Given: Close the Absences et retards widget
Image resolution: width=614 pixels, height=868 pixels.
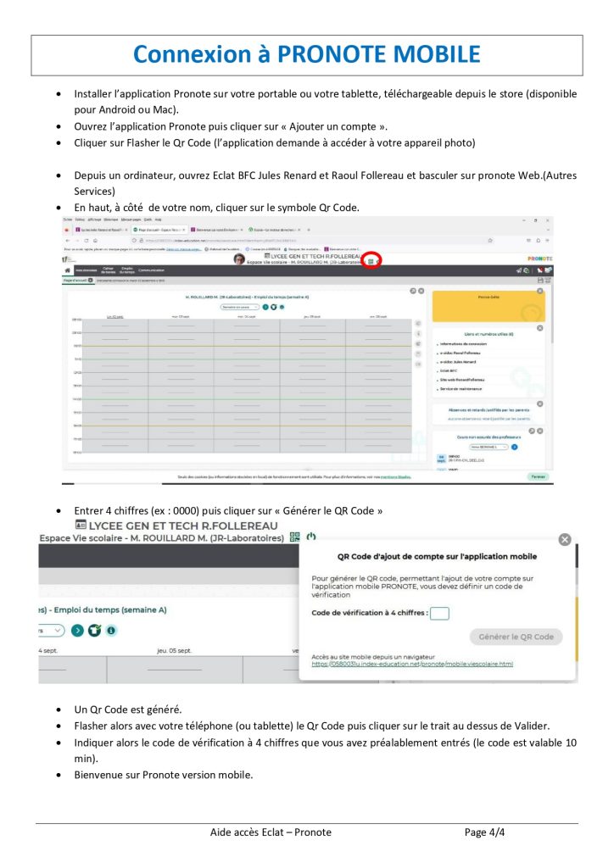Looking at the screenshot, I should coord(540,404).
